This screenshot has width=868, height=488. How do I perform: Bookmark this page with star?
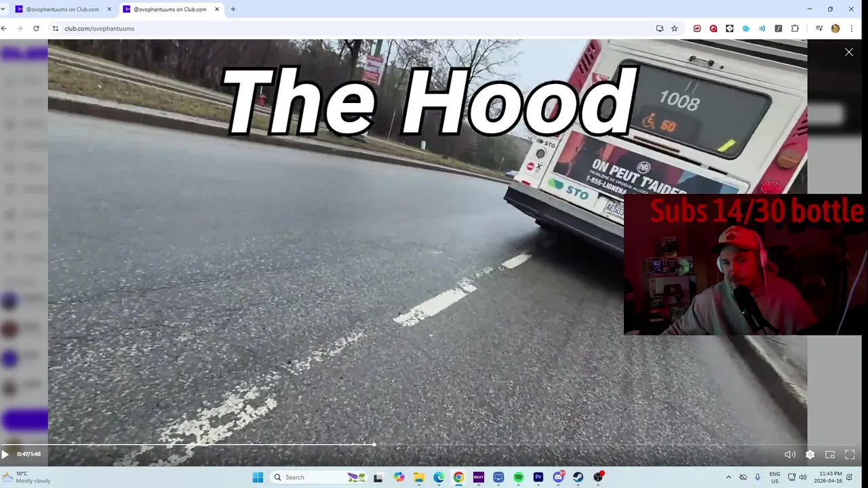[675, 28]
